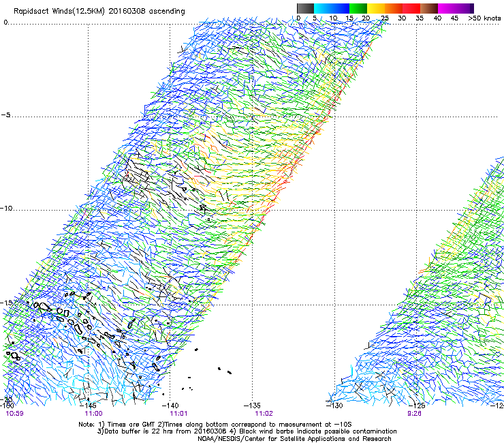504x443 pixels.
Task: Click the legend scale value '40'
Action: click(437, 18)
